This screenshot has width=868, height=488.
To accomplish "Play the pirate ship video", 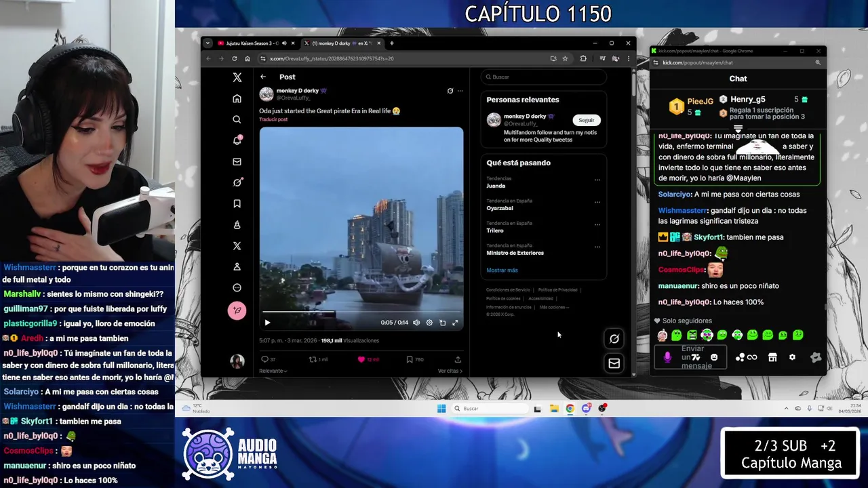I will click(x=267, y=323).
